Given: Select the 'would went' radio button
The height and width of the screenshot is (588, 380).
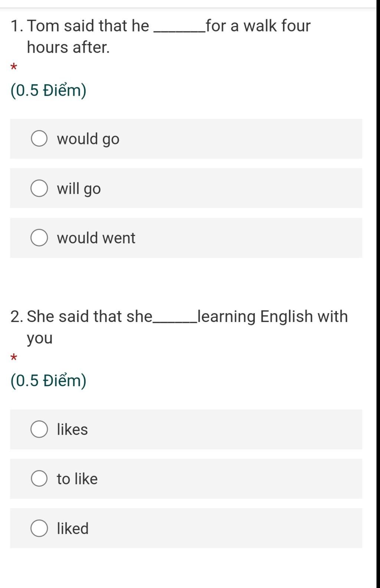Looking at the screenshot, I should coord(39,238).
